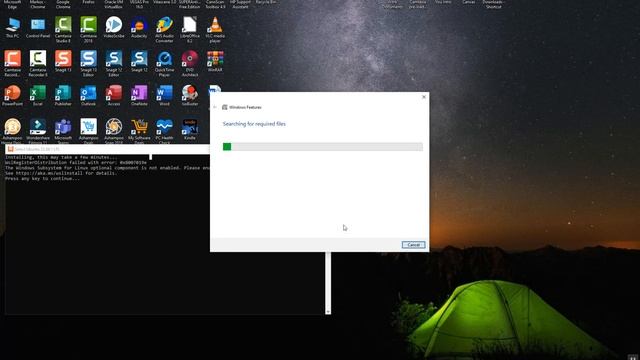Open the OneNote desktop shortcut

pos(139,96)
